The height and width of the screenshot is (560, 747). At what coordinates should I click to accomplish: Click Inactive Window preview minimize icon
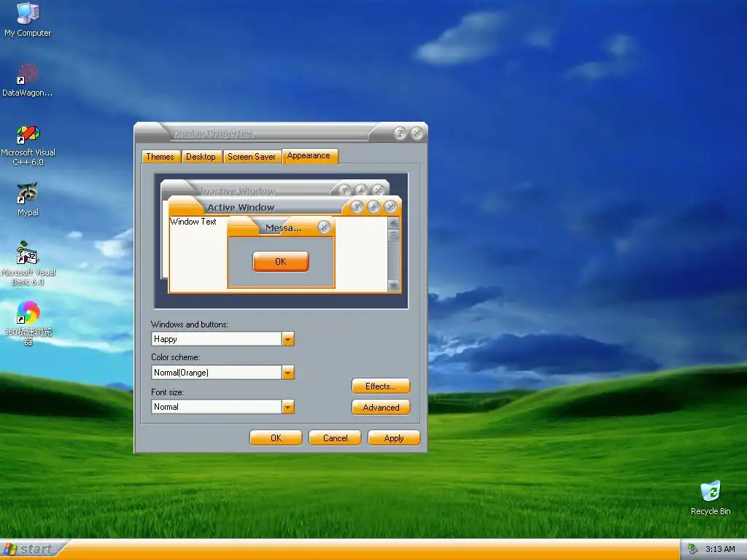click(344, 190)
